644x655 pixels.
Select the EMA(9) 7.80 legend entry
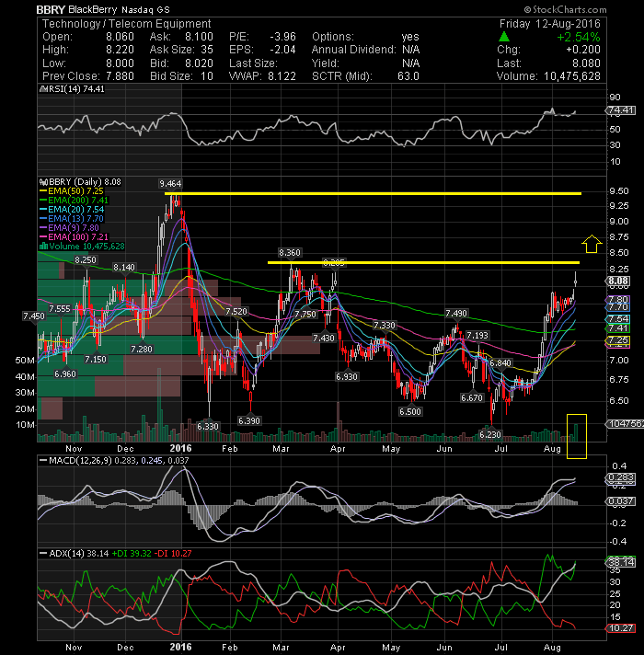click(x=70, y=227)
